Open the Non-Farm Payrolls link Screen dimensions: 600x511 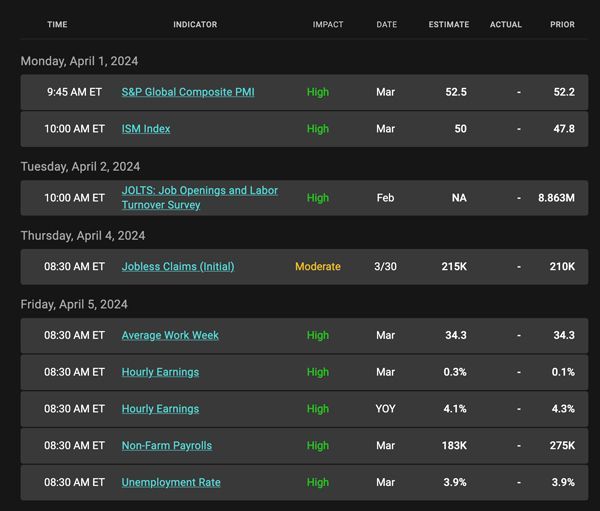(167, 446)
